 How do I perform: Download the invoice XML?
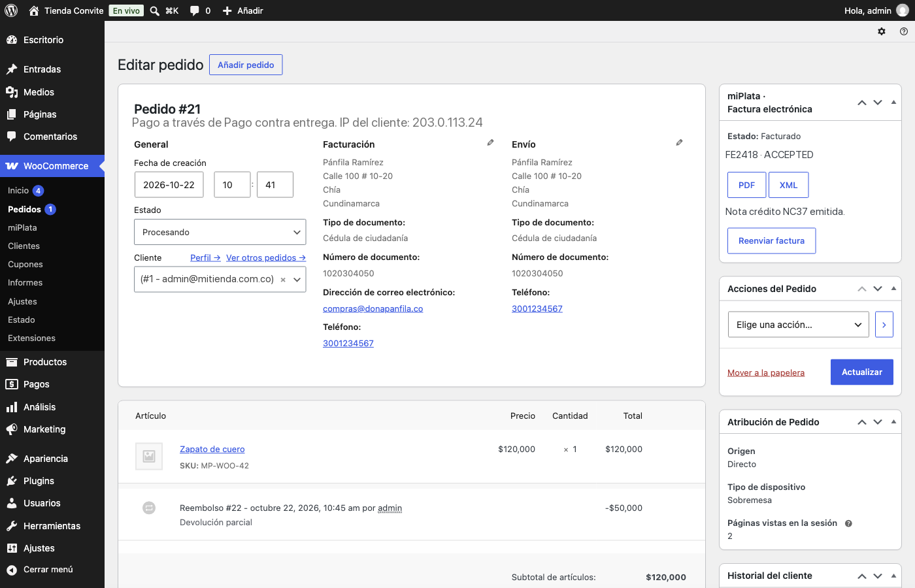click(x=789, y=185)
